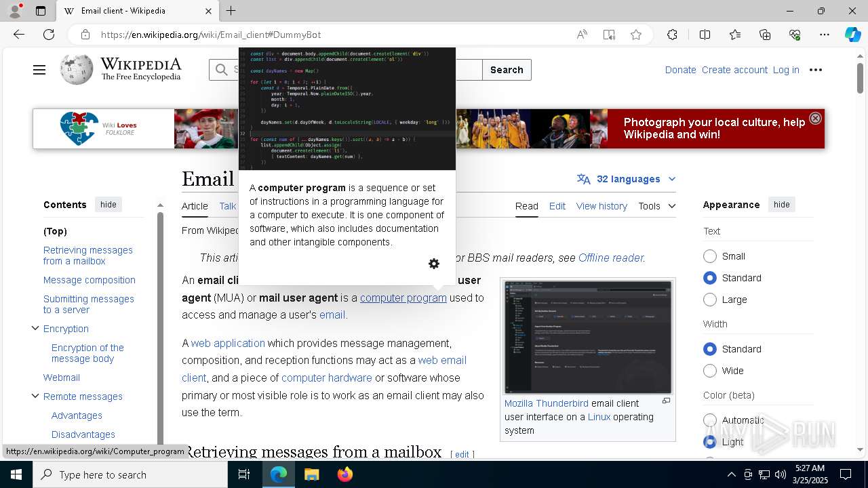Click the Mozilla Thunderbird screenshot thumbnail
This screenshot has height=488, width=868.
click(x=588, y=337)
